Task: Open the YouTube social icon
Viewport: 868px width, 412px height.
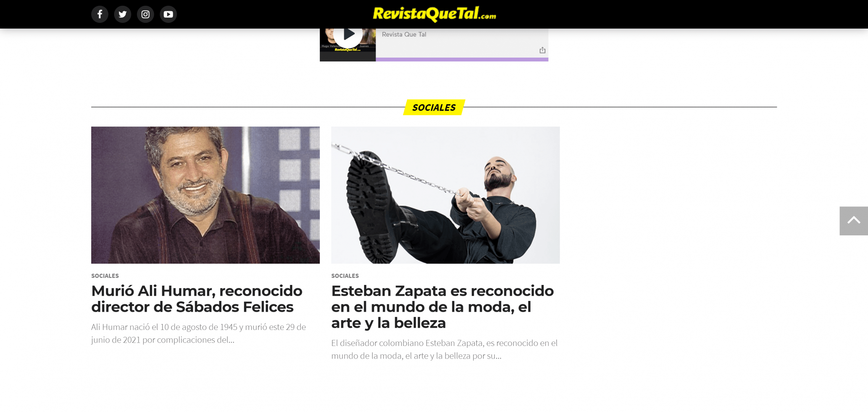Action: click(168, 14)
